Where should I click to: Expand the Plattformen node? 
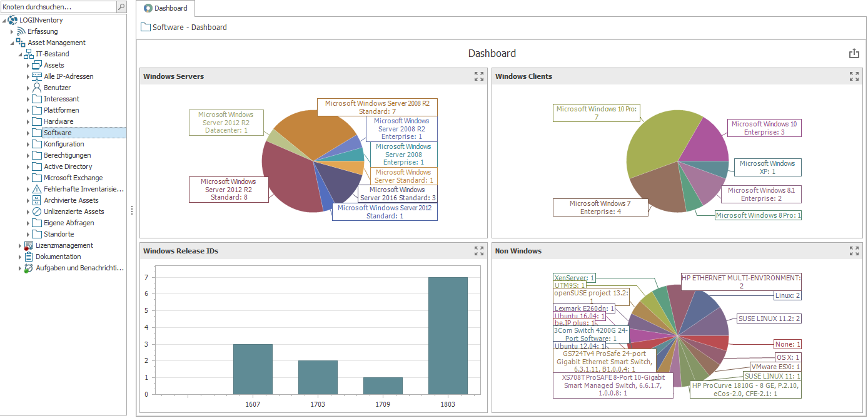[x=28, y=110]
